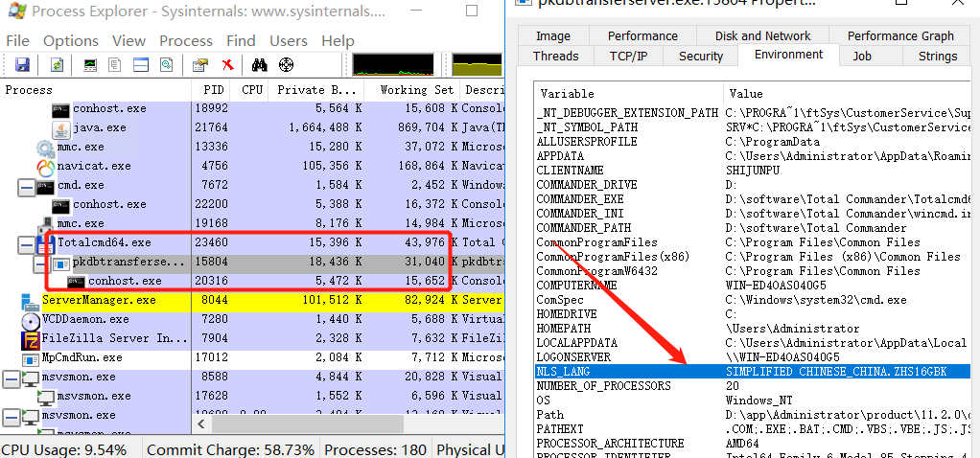Click the gear icon of mmc.exe 13336
Image resolution: width=980 pixels, height=458 pixels.
coord(46,149)
